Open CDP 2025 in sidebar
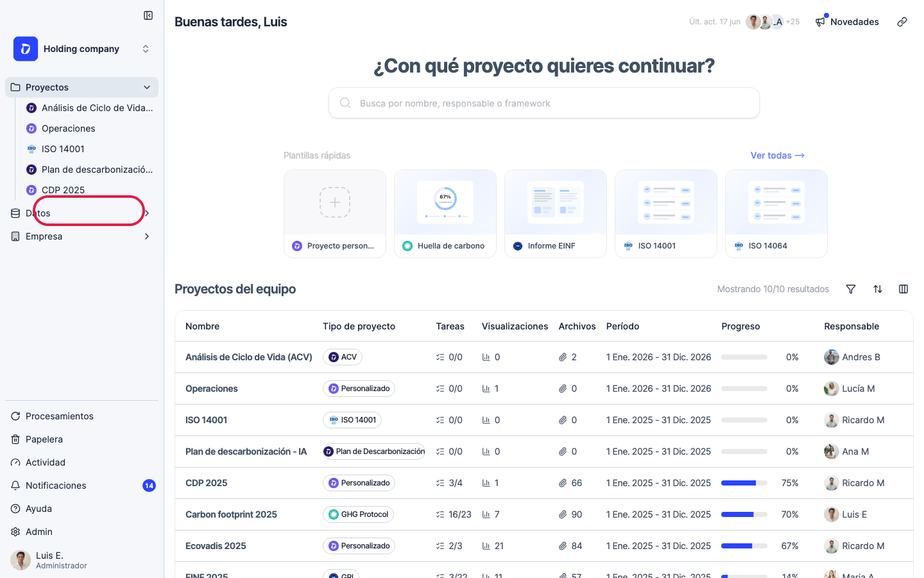The image size is (924, 578). pos(90,190)
